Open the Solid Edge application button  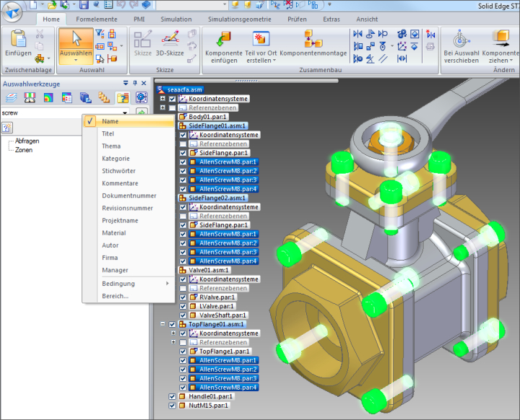[x=12, y=12]
